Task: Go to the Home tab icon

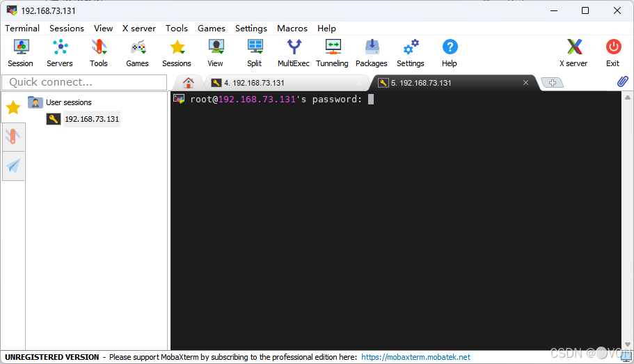Action: tap(189, 83)
